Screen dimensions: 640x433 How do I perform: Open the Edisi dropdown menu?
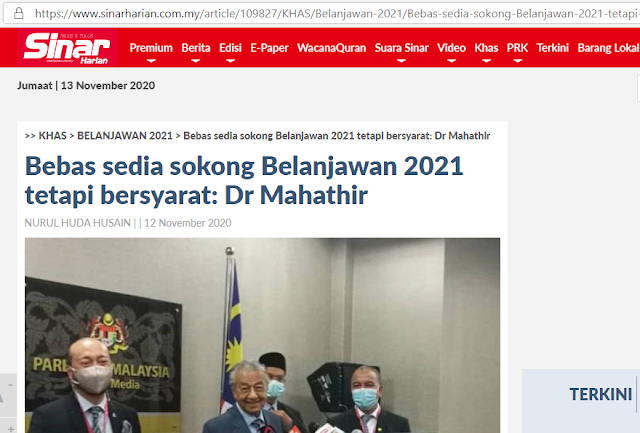coord(230,61)
